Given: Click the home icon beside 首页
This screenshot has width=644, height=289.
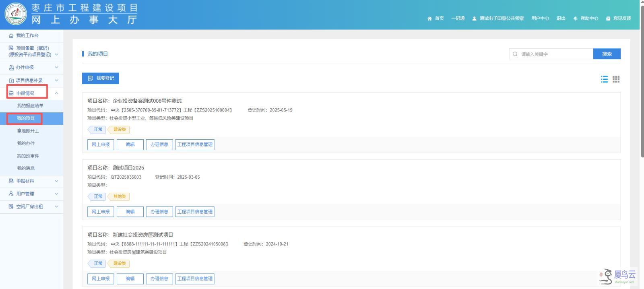Looking at the screenshot, I should coord(429,19).
